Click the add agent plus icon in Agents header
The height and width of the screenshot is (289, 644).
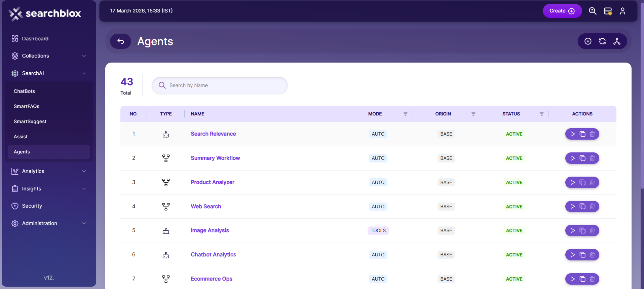588,41
